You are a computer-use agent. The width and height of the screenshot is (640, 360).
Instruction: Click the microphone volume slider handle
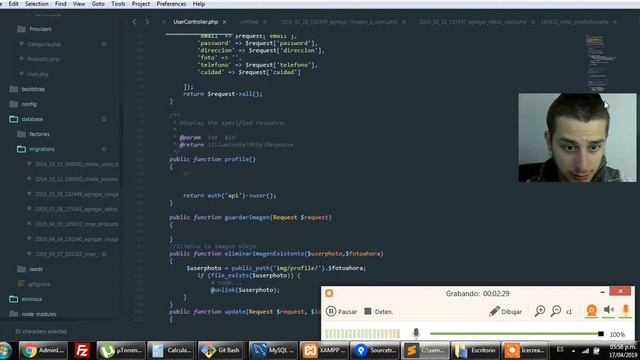point(601,334)
